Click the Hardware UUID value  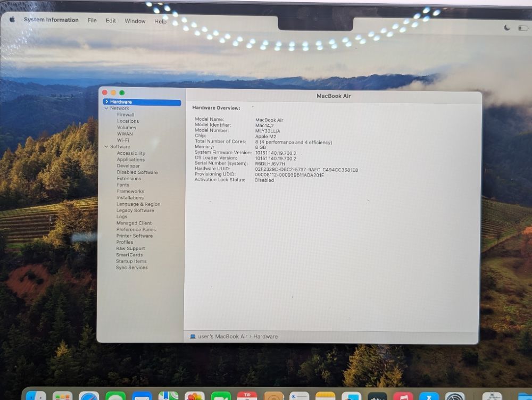coord(306,170)
